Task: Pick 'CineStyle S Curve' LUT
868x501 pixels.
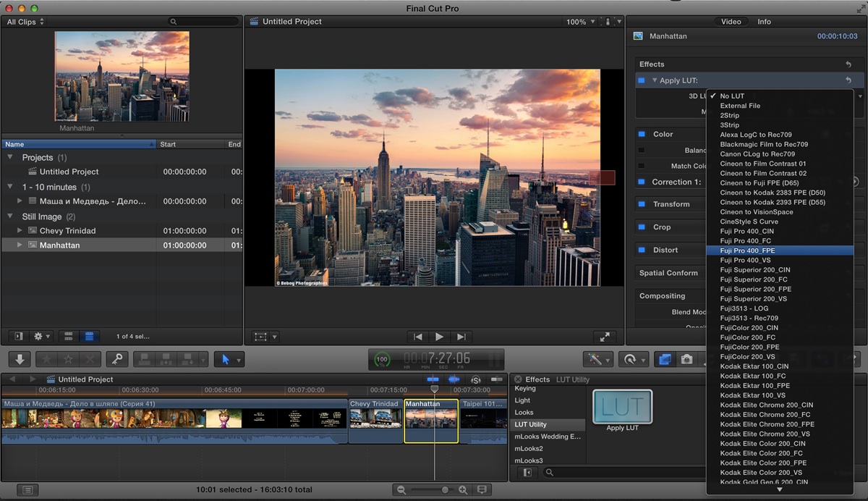Action: coord(780,222)
